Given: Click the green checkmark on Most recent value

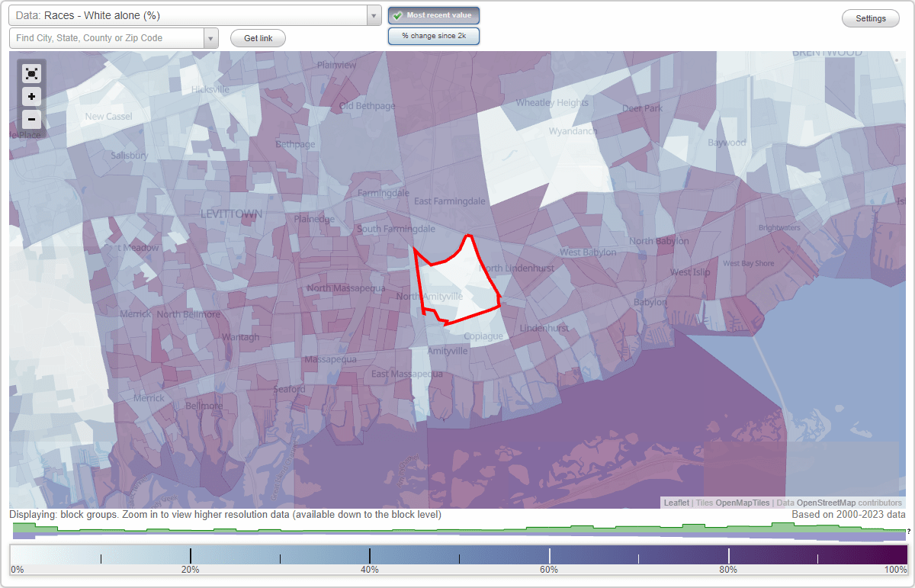Looking at the screenshot, I should [x=397, y=14].
